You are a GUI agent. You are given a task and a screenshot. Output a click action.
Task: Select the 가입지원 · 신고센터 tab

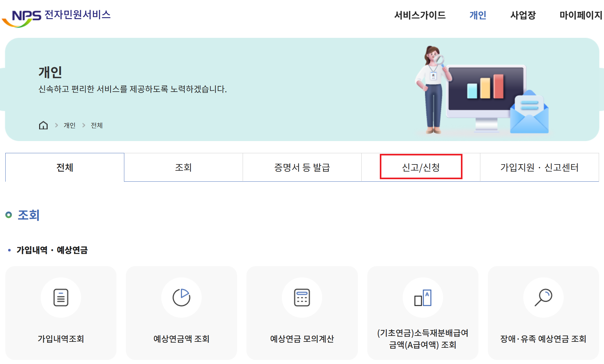(x=539, y=167)
